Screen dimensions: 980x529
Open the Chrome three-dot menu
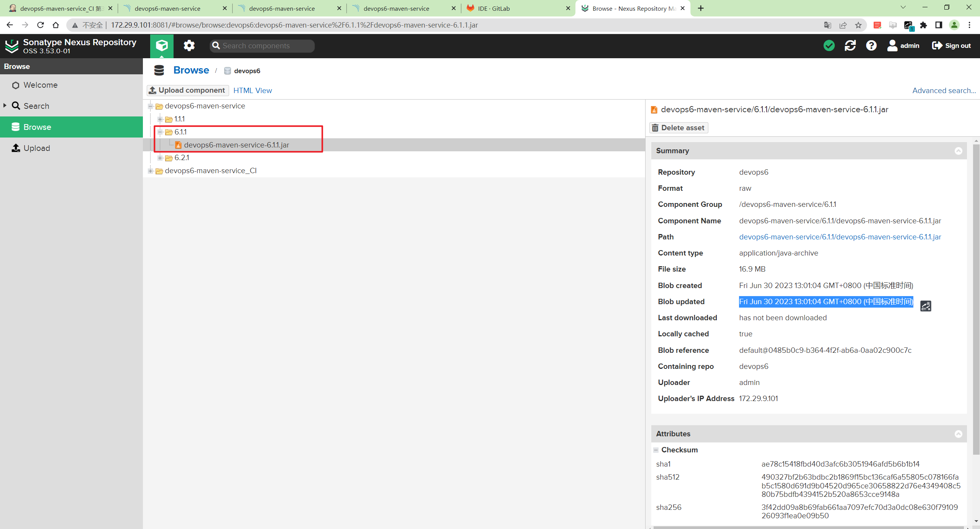(x=970, y=25)
